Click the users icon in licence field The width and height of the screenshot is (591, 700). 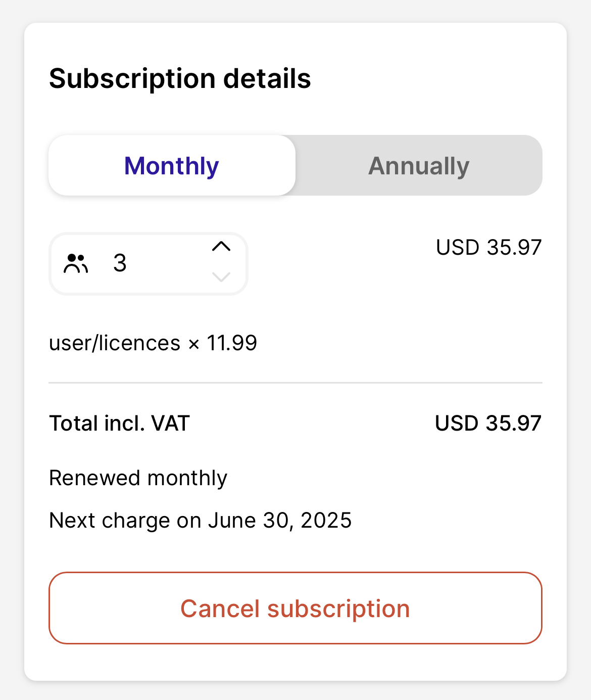(76, 263)
